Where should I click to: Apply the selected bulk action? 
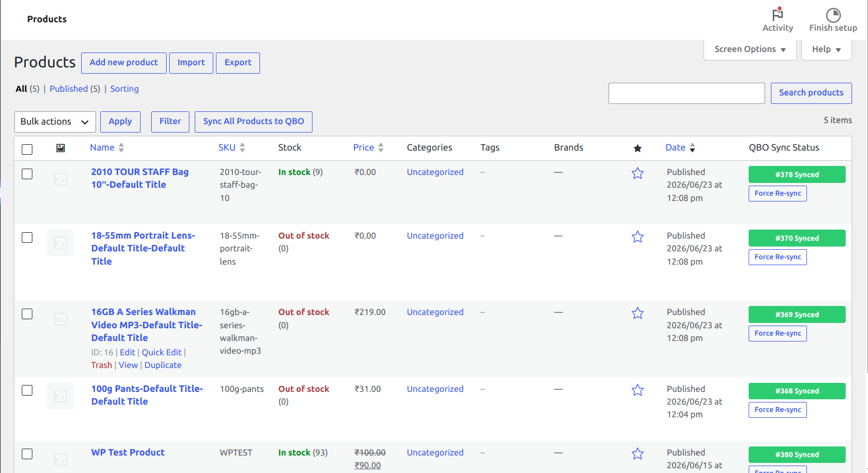click(x=120, y=122)
